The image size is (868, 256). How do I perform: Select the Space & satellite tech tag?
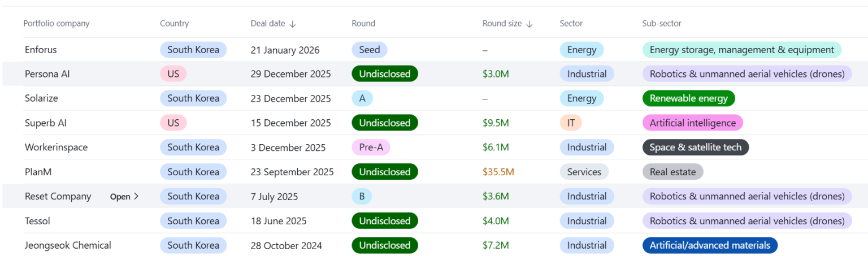[x=695, y=147]
